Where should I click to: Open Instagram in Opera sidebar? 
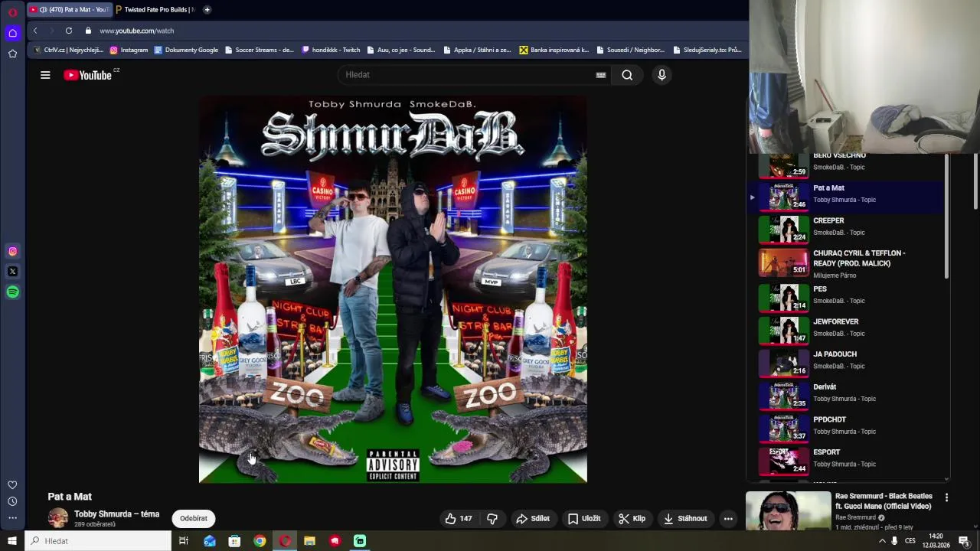[12, 251]
